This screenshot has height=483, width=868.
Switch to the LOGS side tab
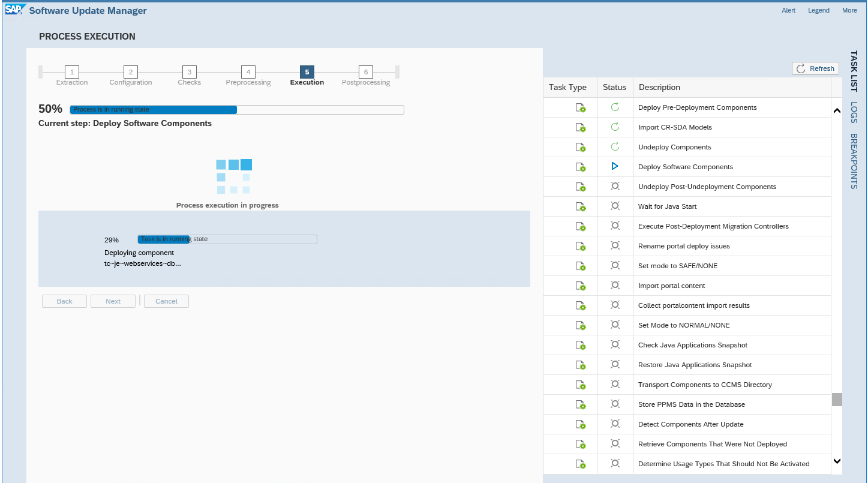tap(854, 112)
